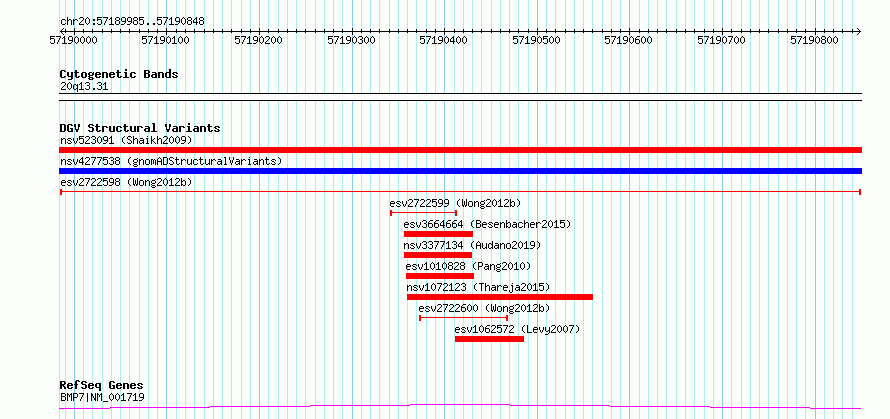Open the esv1010828 (Pang2010) label

coord(468,266)
